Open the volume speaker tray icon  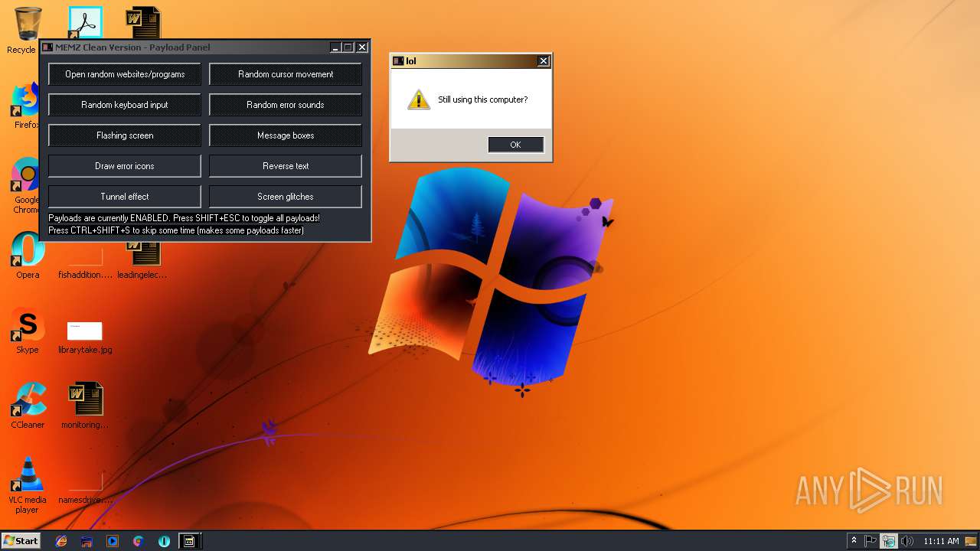coord(906,541)
